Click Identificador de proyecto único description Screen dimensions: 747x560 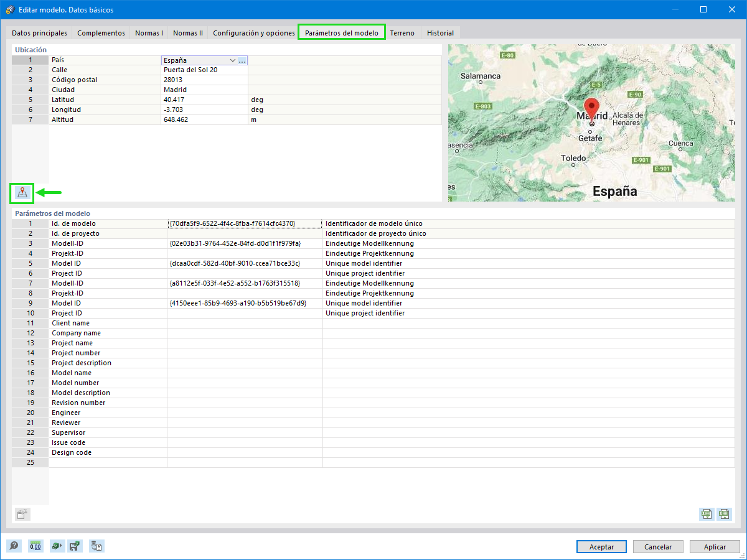[376, 233]
